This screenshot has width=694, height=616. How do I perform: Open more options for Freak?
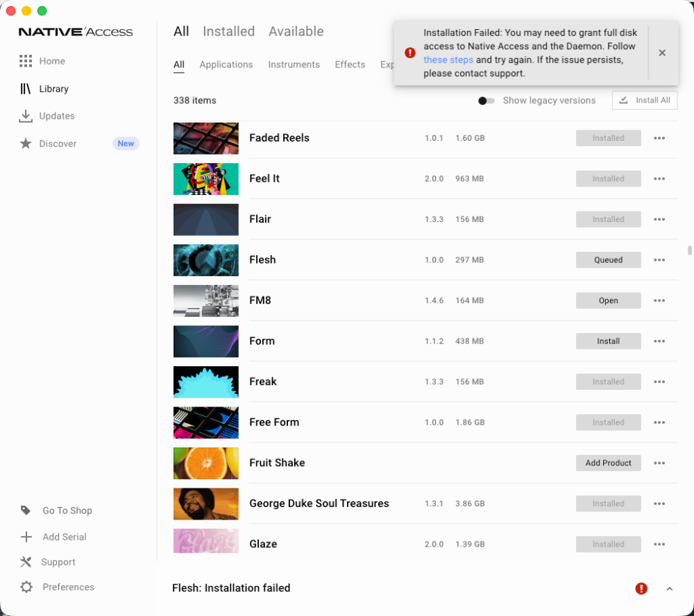coord(659,382)
